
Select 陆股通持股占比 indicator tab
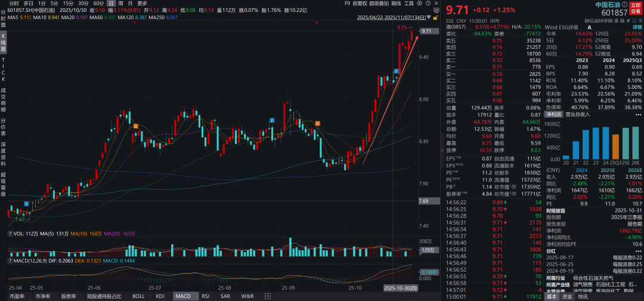(104, 296)
